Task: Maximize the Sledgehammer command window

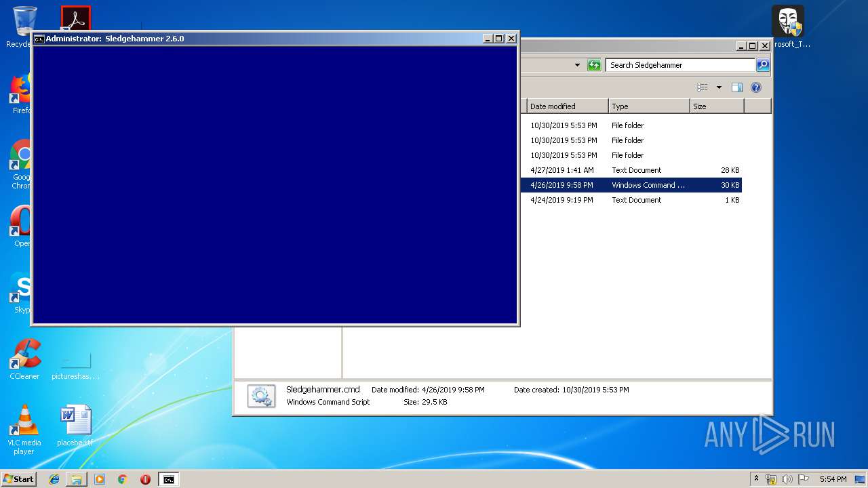Action: pos(499,39)
